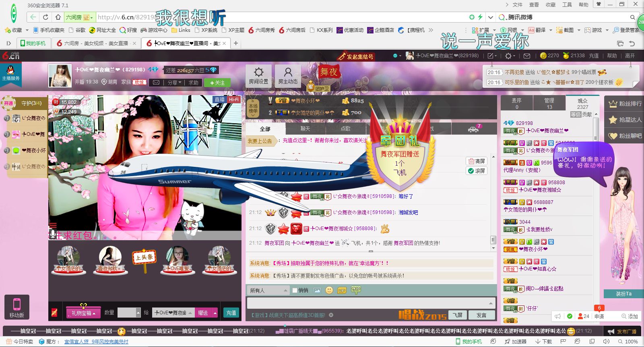644x347 pixels.
Task: Expand the 礼物宝箱 gift box menu
Action: click(x=83, y=313)
